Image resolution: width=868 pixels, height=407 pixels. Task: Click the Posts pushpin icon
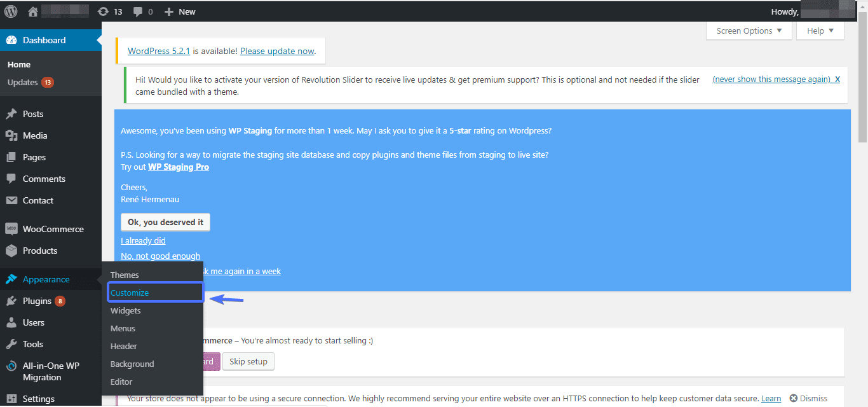pos(11,114)
